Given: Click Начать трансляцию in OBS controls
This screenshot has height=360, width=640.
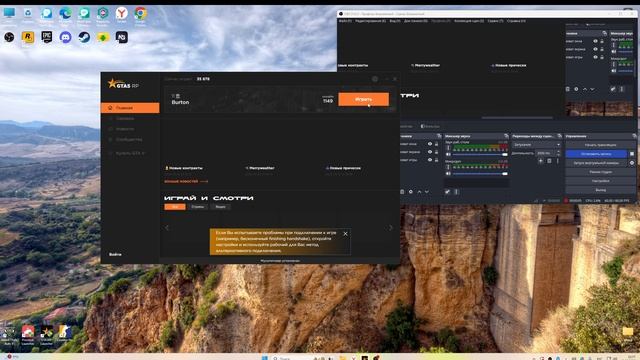Looking at the screenshot, I should click(x=600, y=145).
